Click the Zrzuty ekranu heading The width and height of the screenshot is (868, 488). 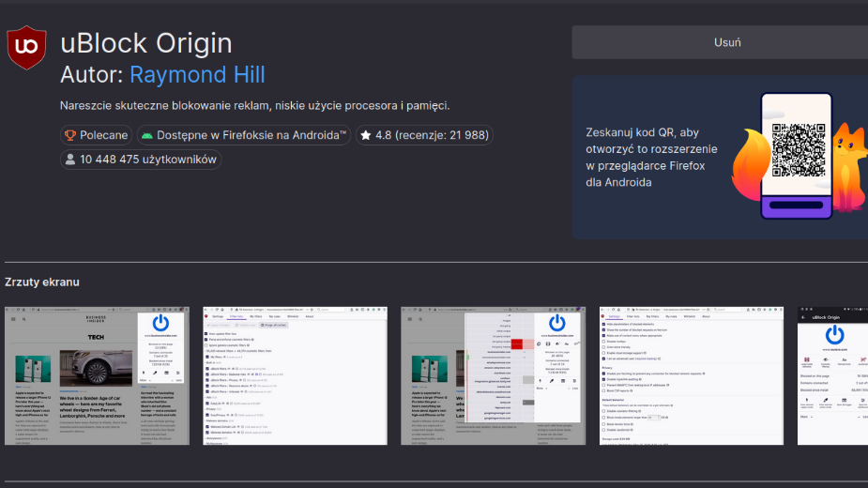(42, 282)
